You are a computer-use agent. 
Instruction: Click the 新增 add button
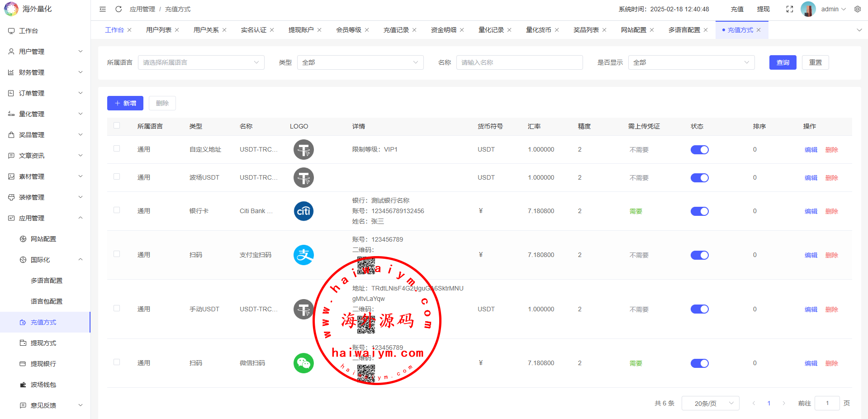(x=125, y=103)
